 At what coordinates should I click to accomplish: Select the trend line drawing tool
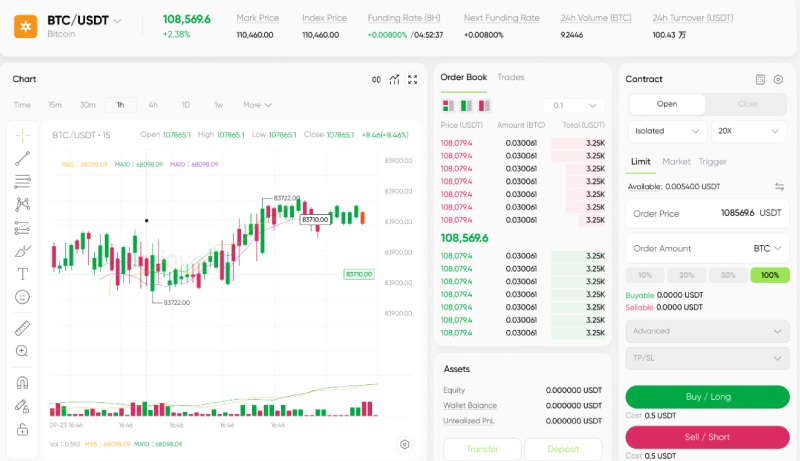pyautogui.click(x=22, y=159)
